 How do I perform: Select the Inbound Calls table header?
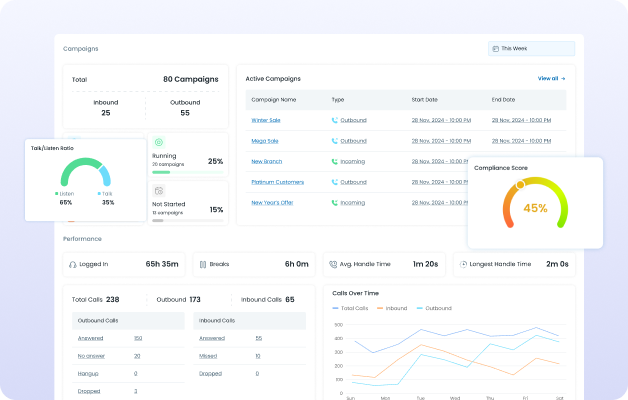pos(215,321)
